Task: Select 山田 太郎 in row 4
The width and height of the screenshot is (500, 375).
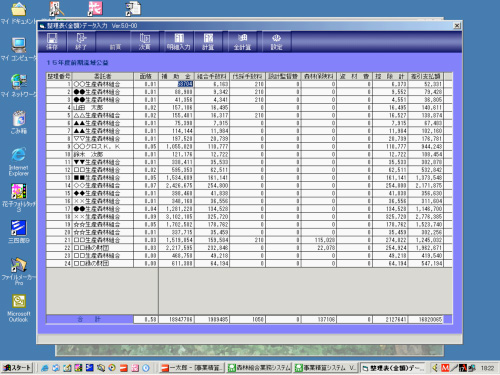Action: pyautogui.click(x=103, y=107)
